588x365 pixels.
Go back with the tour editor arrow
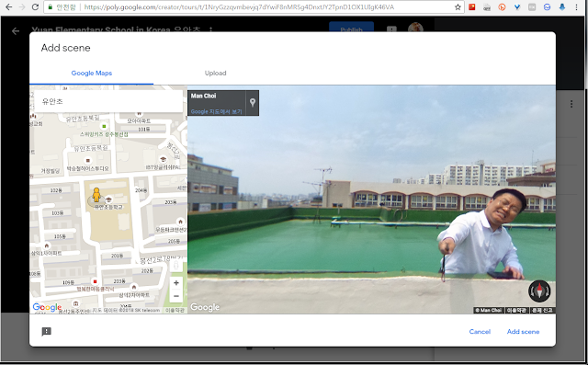tap(16, 30)
